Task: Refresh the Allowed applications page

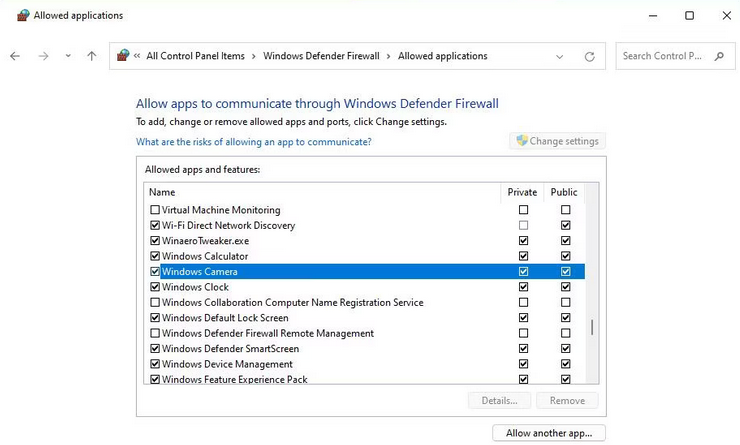Action: [589, 57]
